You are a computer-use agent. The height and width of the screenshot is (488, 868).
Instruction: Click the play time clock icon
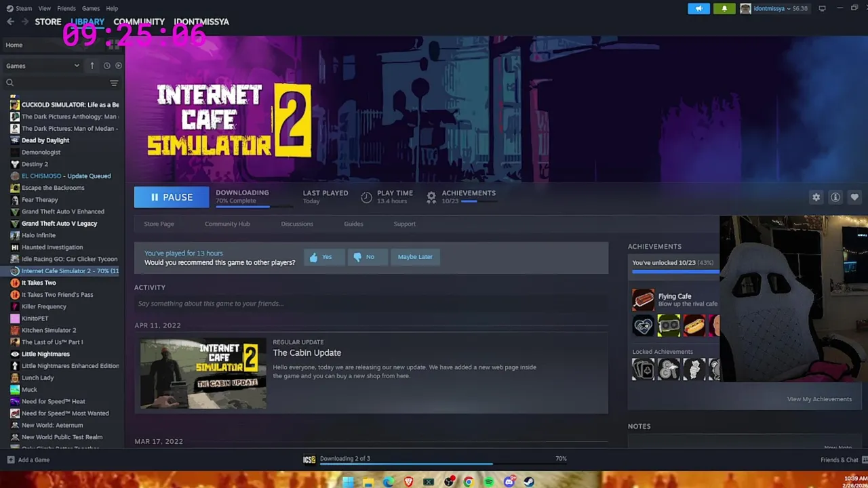coord(366,197)
